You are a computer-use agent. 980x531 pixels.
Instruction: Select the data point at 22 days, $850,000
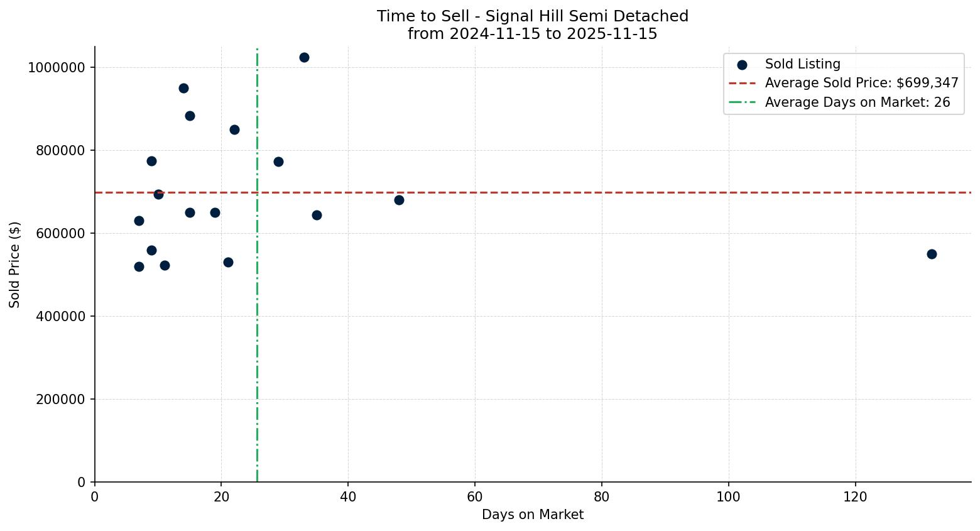(x=234, y=129)
